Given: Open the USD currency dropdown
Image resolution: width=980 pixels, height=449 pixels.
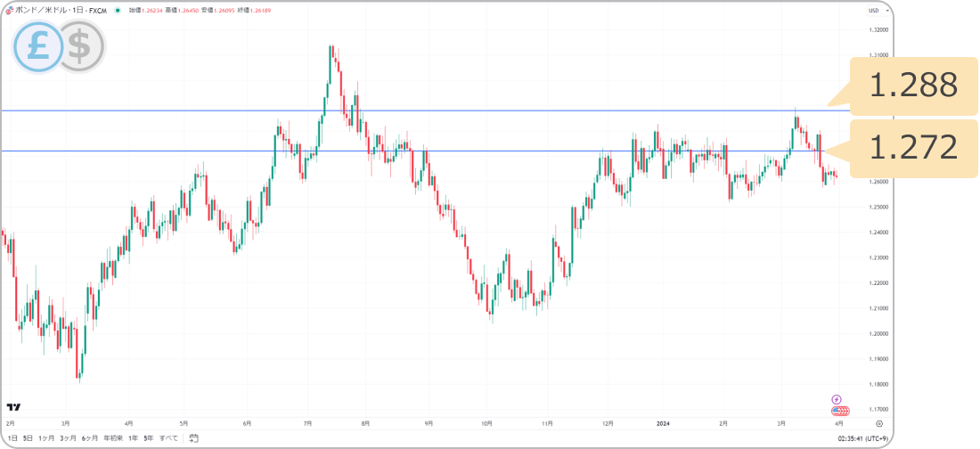Looking at the screenshot, I should point(877,11).
